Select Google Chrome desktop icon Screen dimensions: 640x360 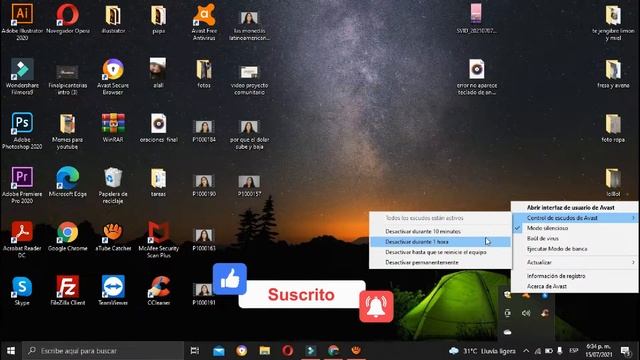tap(68, 236)
